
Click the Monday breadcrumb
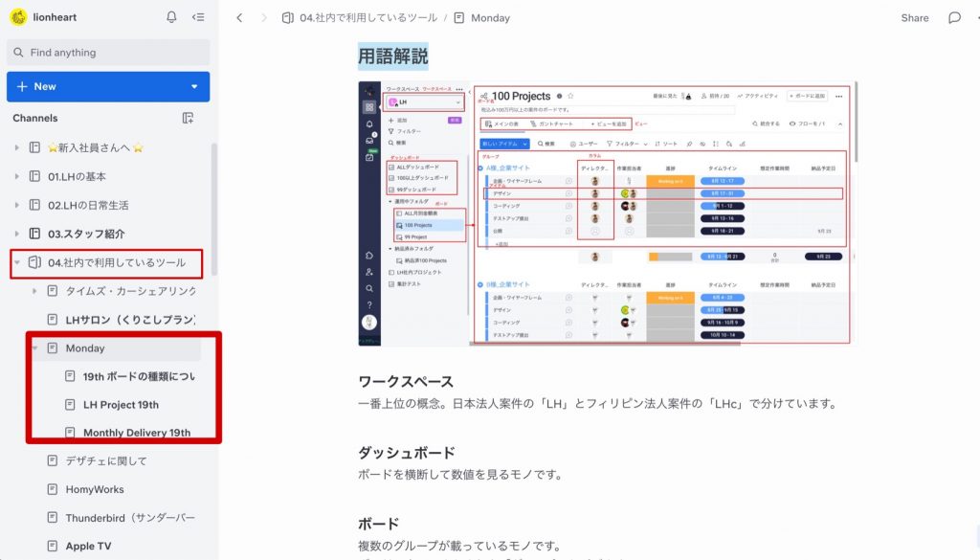pos(490,18)
